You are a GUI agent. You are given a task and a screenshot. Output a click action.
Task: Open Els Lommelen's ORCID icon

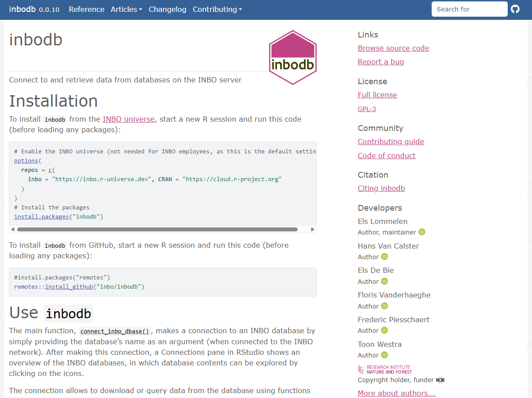(421, 232)
